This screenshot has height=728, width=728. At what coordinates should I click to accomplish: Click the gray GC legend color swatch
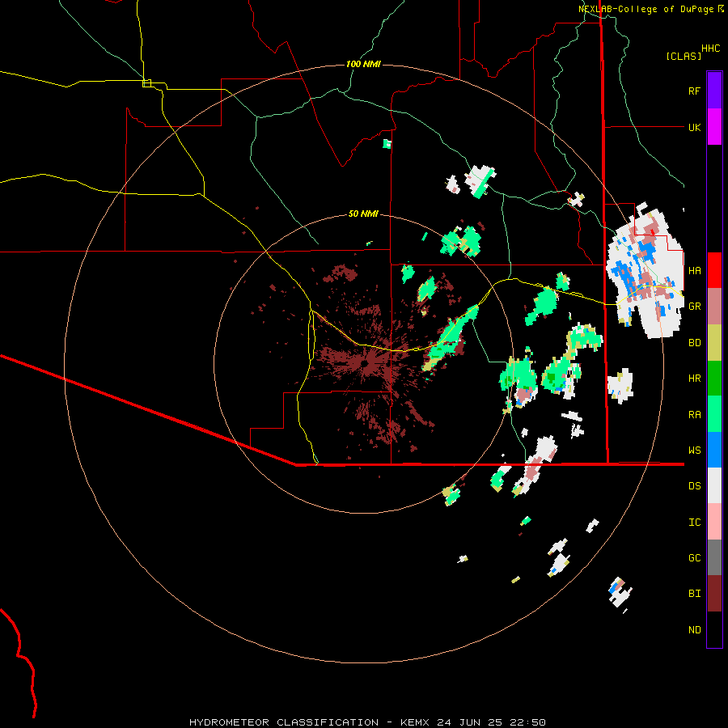(714, 557)
